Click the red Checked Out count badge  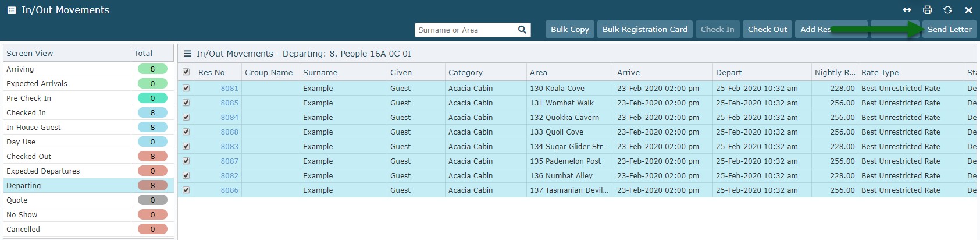(x=152, y=156)
